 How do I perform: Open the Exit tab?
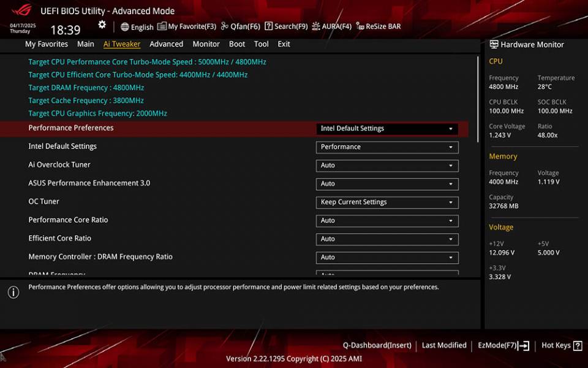pyautogui.click(x=284, y=44)
